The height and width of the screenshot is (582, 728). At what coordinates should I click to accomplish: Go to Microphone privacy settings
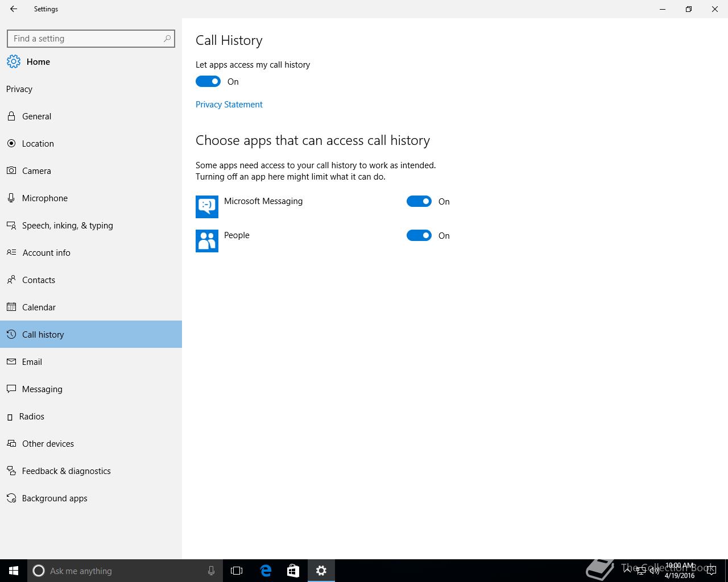pyautogui.click(x=44, y=198)
